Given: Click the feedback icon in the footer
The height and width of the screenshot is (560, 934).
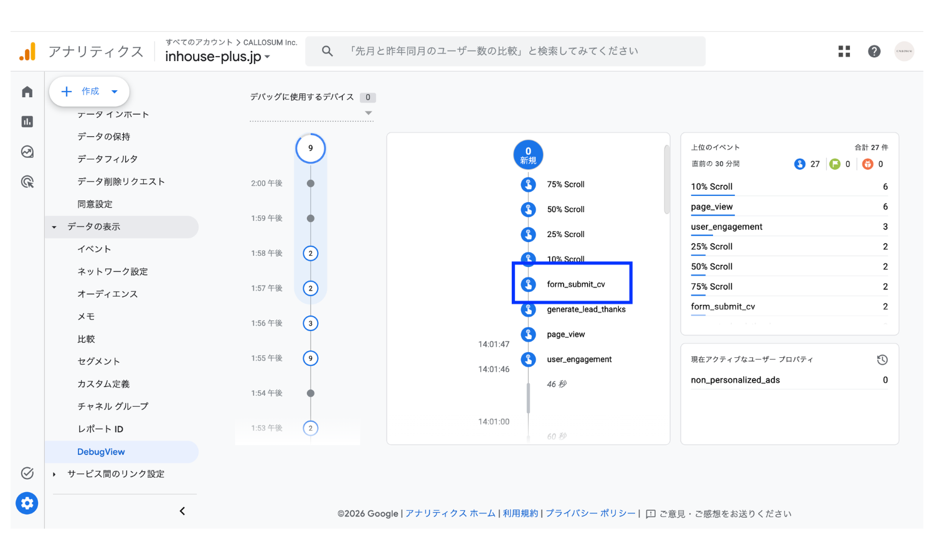Looking at the screenshot, I should point(651,513).
